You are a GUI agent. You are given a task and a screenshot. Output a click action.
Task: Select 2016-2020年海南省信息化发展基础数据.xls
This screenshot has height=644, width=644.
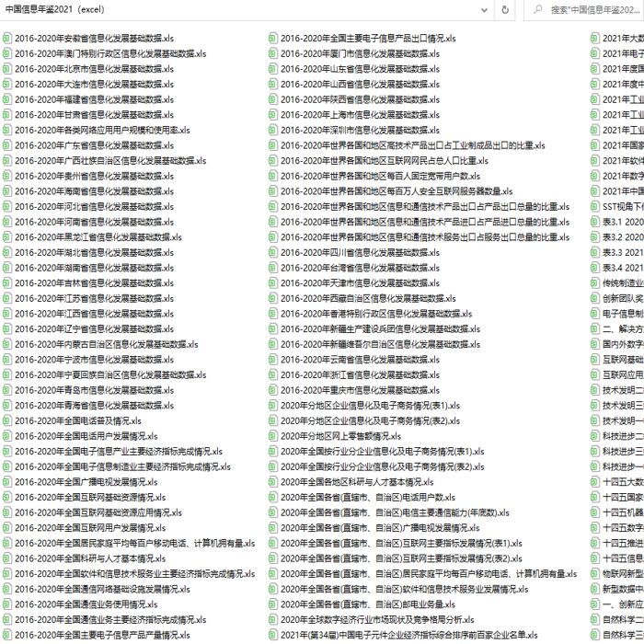coord(95,191)
